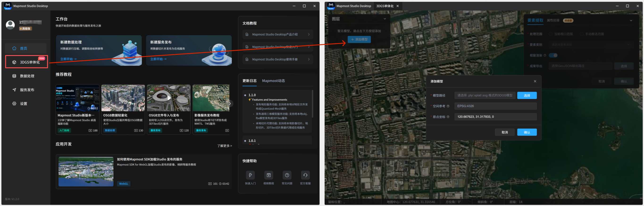Open 快速入门 in quick help
Viewport: 644px width, 206px height.
(250, 178)
